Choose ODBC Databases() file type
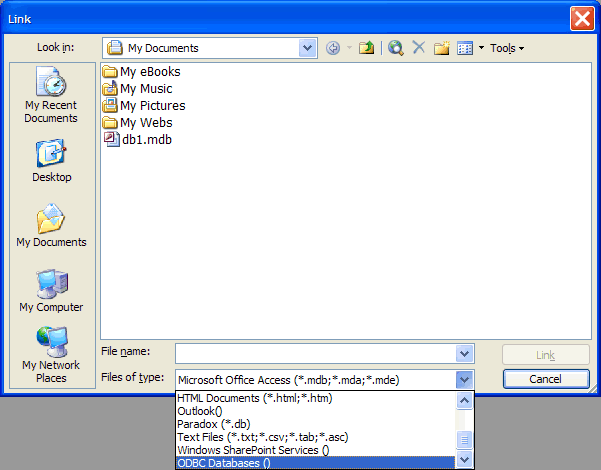Image resolution: width=601 pixels, height=470 pixels. click(315, 463)
